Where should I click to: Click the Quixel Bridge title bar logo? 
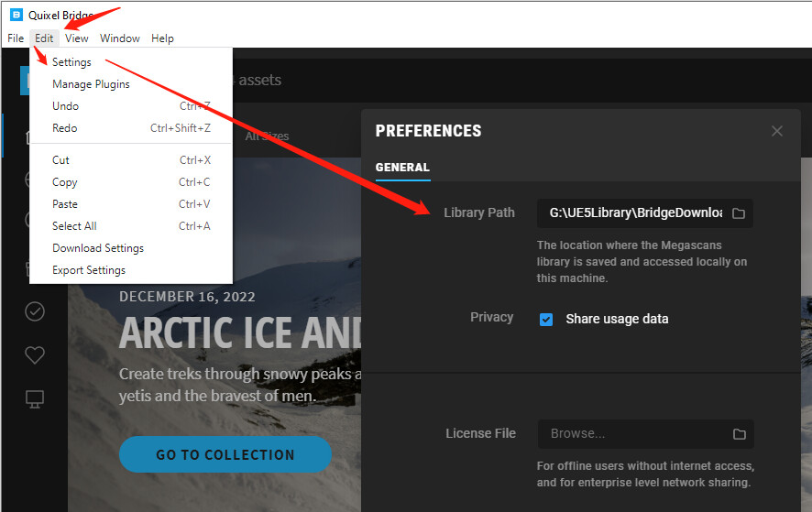click(x=16, y=15)
